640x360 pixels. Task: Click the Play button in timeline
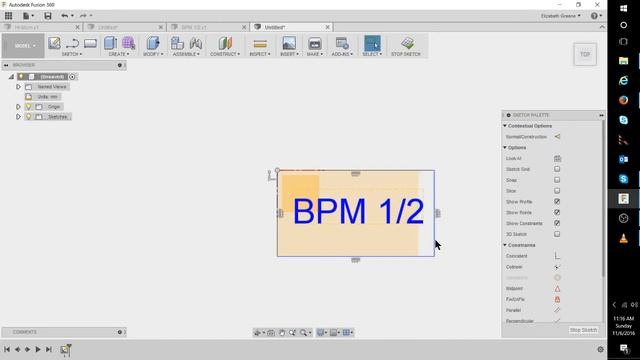pyautogui.click(x=38, y=349)
